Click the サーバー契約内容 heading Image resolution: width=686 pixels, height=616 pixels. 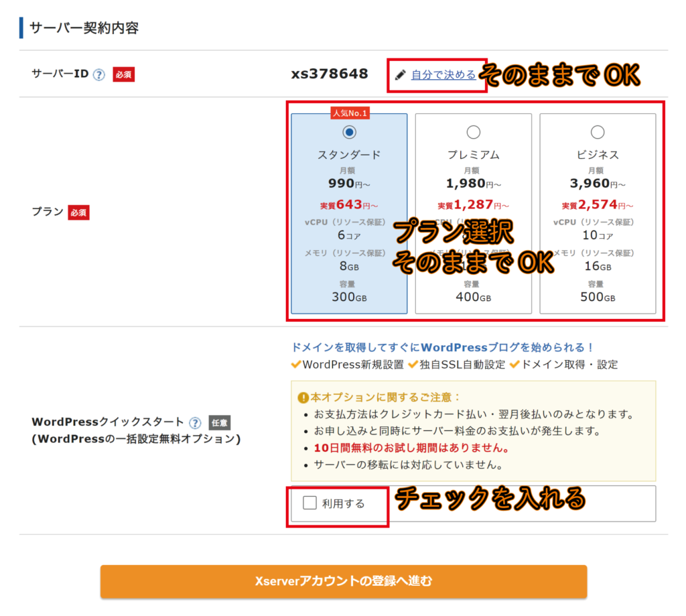(84, 28)
